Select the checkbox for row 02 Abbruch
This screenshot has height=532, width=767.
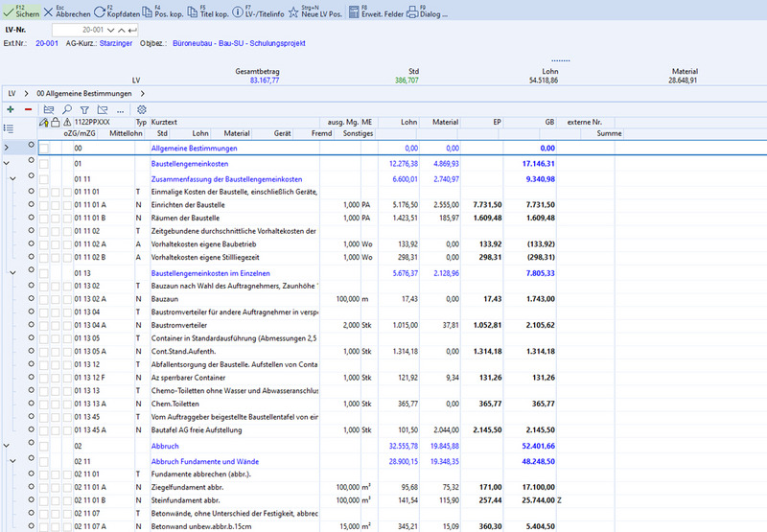pyautogui.click(x=44, y=447)
